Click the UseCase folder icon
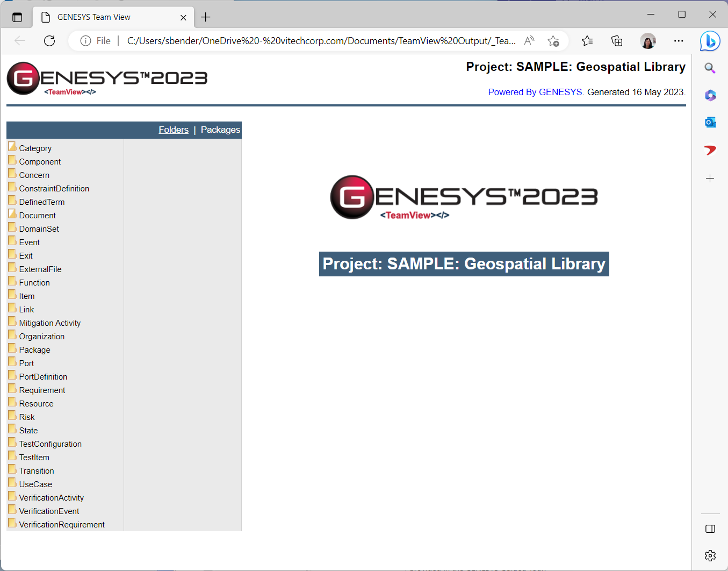The image size is (728, 571). [x=12, y=483]
